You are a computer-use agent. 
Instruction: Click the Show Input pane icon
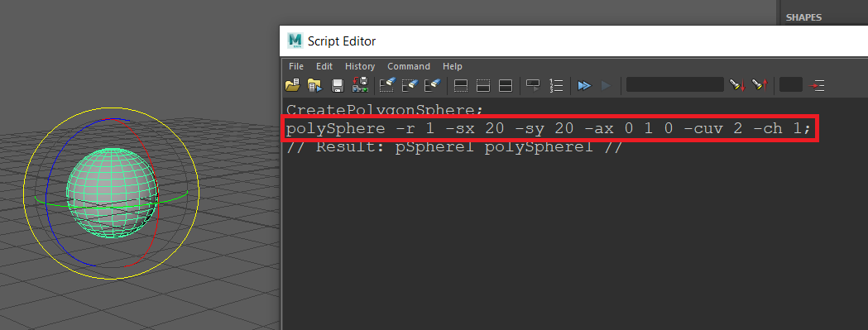tap(483, 86)
